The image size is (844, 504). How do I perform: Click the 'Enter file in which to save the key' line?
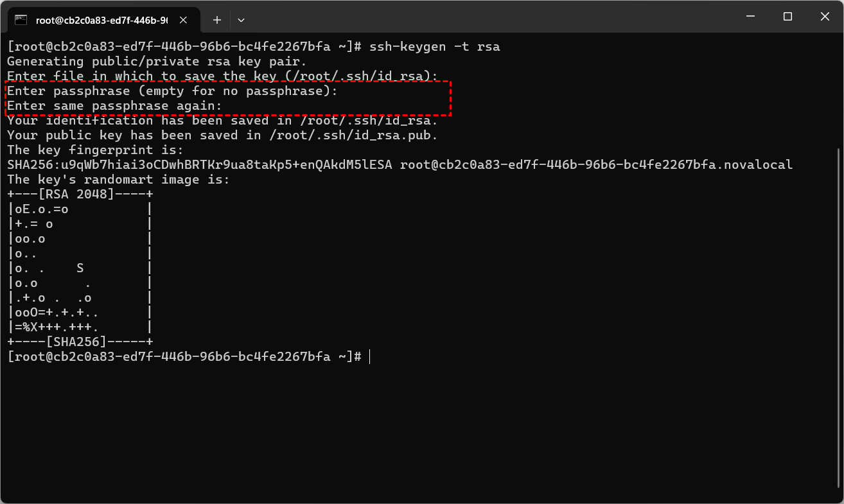tap(222, 76)
